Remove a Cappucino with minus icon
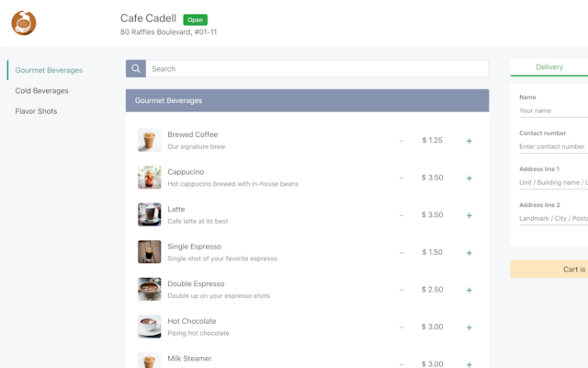The width and height of the screenshot is (588, 368). pyautogui.click(x=401, y=178)
